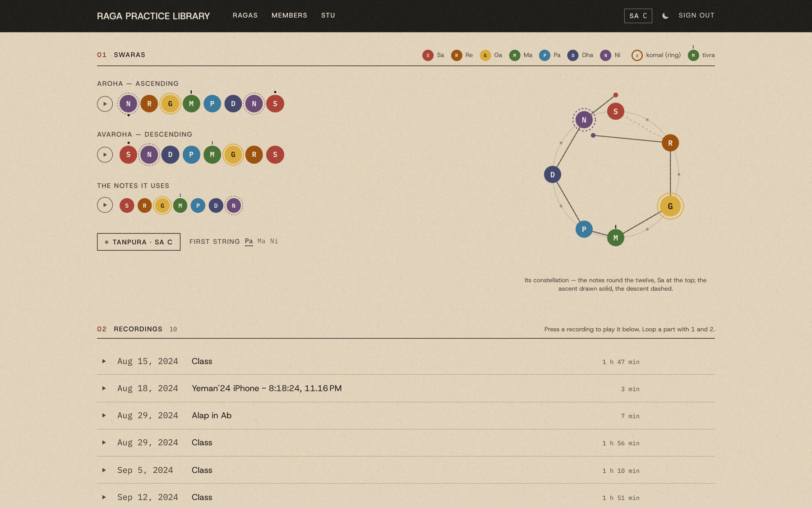The width and height of the screenshot is (812, 508).
Task: Click the 'Alap in Ab' title
Action: (x=212, y=415)
